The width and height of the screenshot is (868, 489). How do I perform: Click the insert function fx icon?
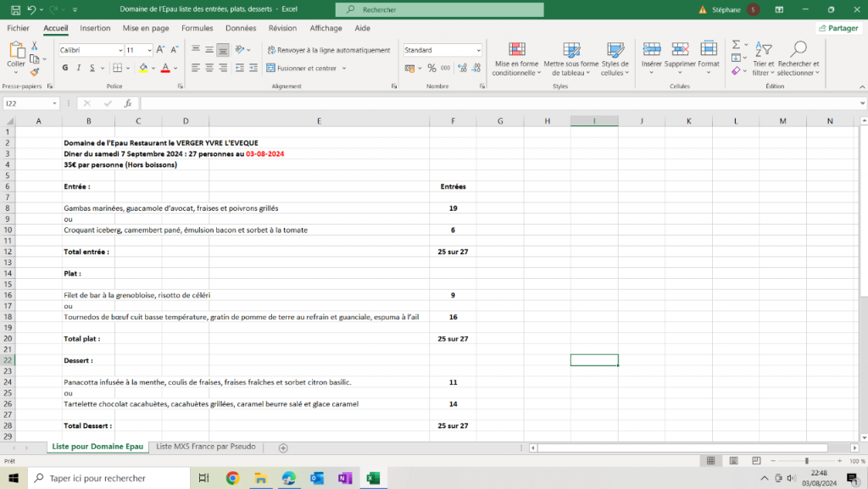pyautogui.click(x=128, y=103)
